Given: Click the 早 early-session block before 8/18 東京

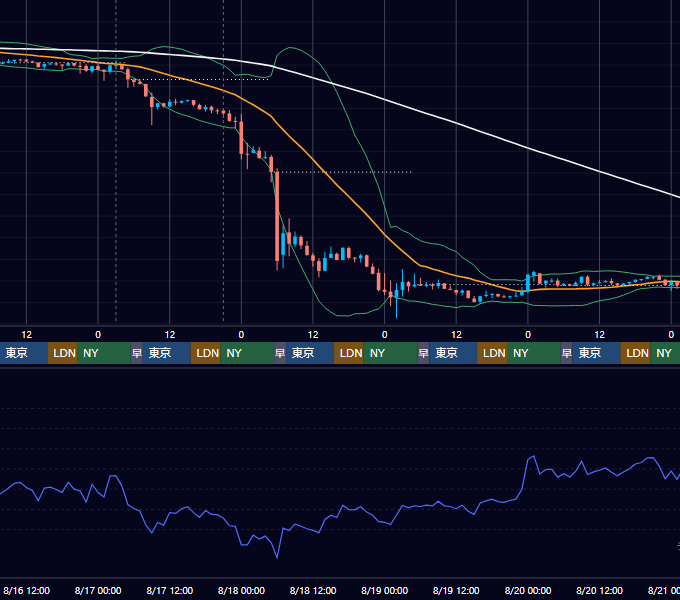Looking at the screenshot, I should tap(280, 353).
